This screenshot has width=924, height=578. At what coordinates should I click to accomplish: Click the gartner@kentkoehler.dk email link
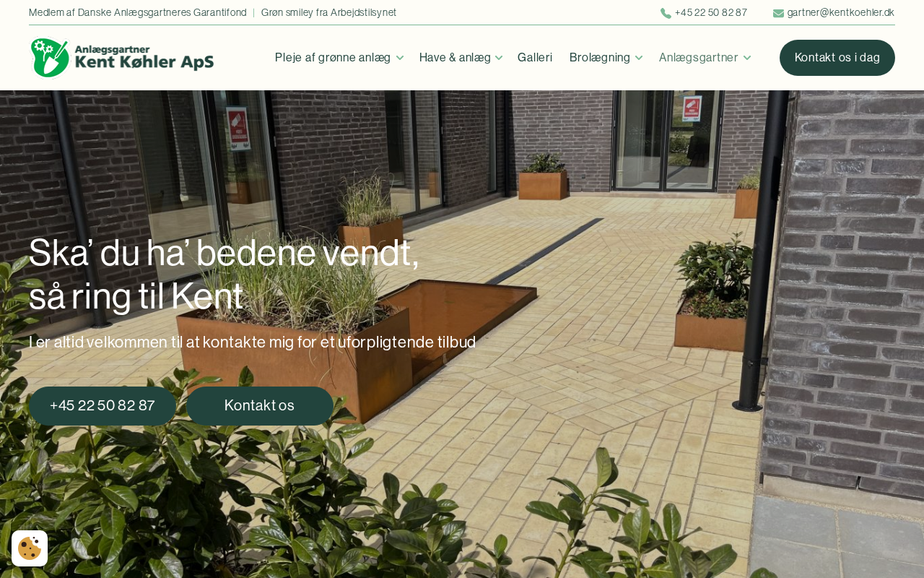841,13
